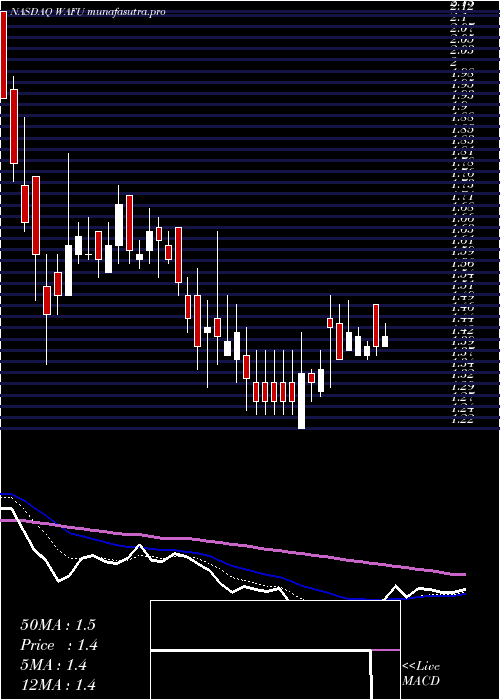
Task: Select the 12MA : 1.4 reading
Action: coord(58,685)
